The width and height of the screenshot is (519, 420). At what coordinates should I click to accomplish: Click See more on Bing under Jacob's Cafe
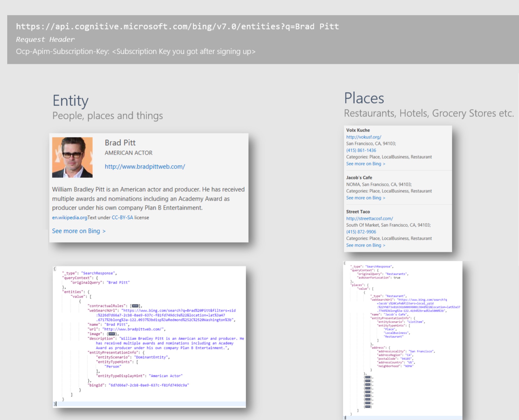coord(366,198)
